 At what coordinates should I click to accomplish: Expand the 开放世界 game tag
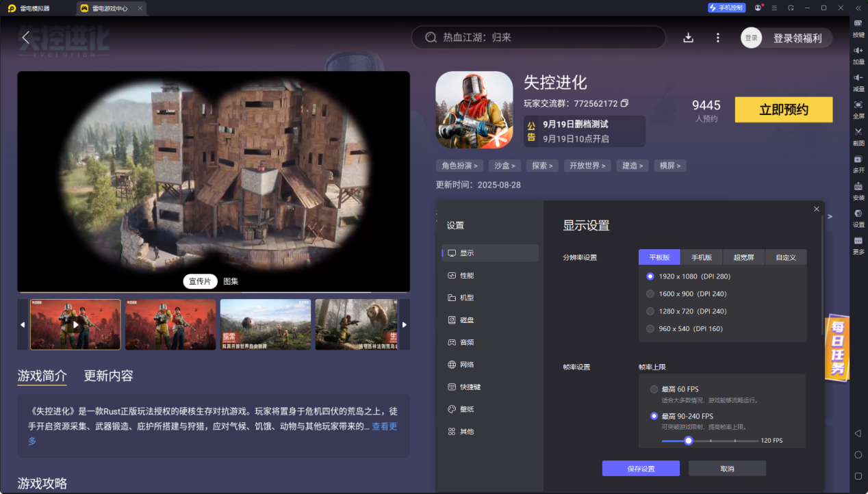click(587, 165)
